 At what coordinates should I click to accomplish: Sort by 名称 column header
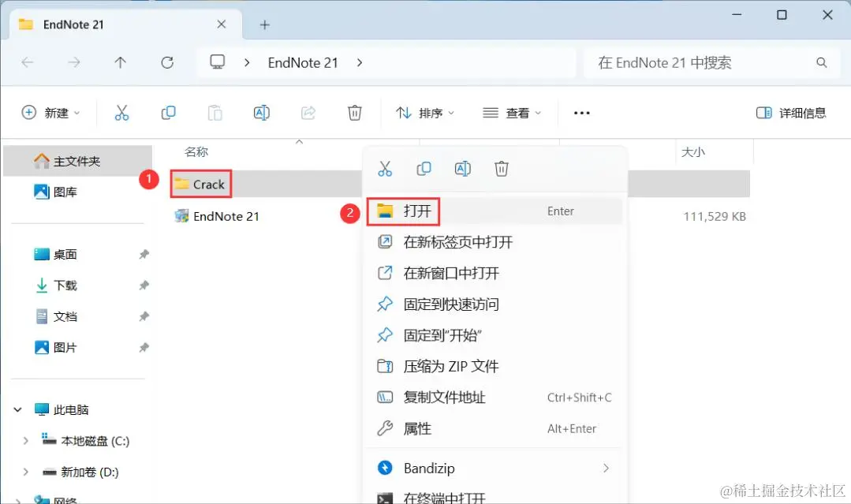(x=196, y=152)
